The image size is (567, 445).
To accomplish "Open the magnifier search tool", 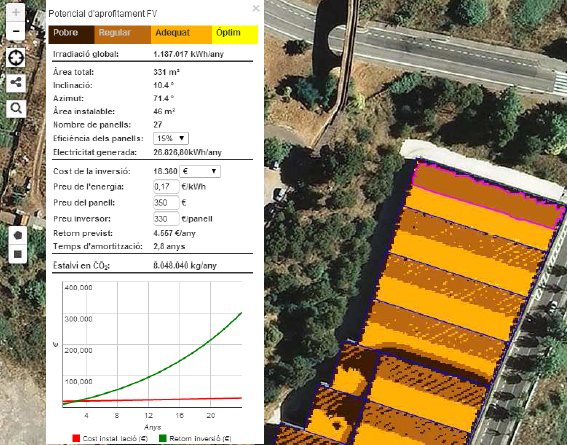I will 16,108.
